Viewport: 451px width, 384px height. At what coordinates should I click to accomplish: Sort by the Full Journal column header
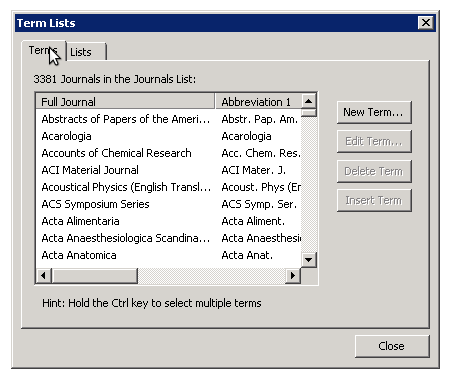125,102
